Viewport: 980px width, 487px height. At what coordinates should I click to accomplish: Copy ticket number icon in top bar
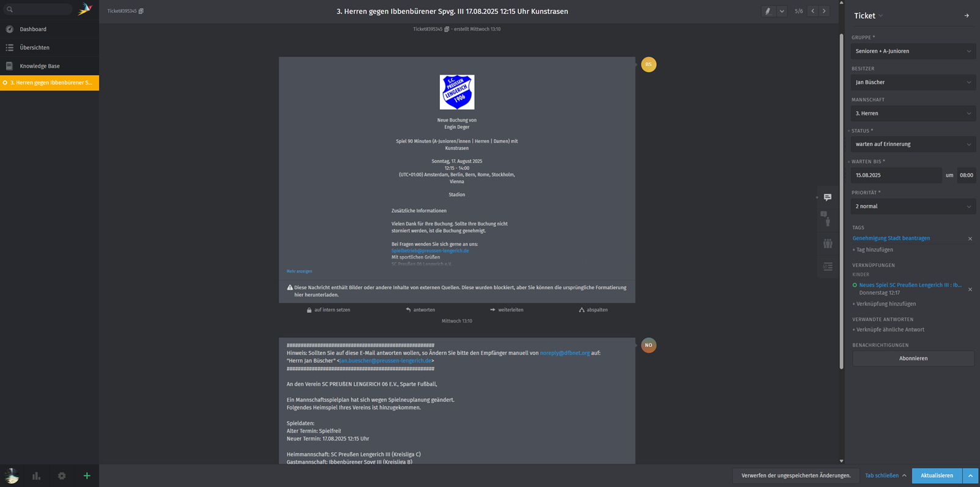click(141, 11)
